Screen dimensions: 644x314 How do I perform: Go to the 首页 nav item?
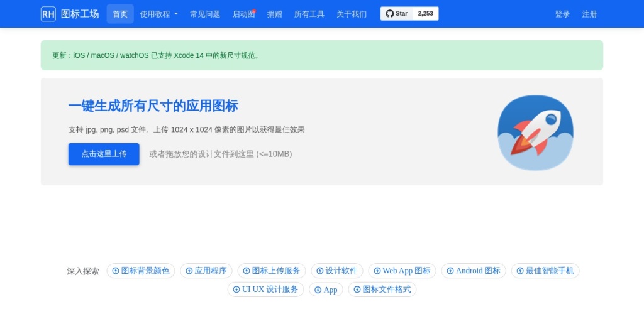pyautogui.click(x=120, y=14)
